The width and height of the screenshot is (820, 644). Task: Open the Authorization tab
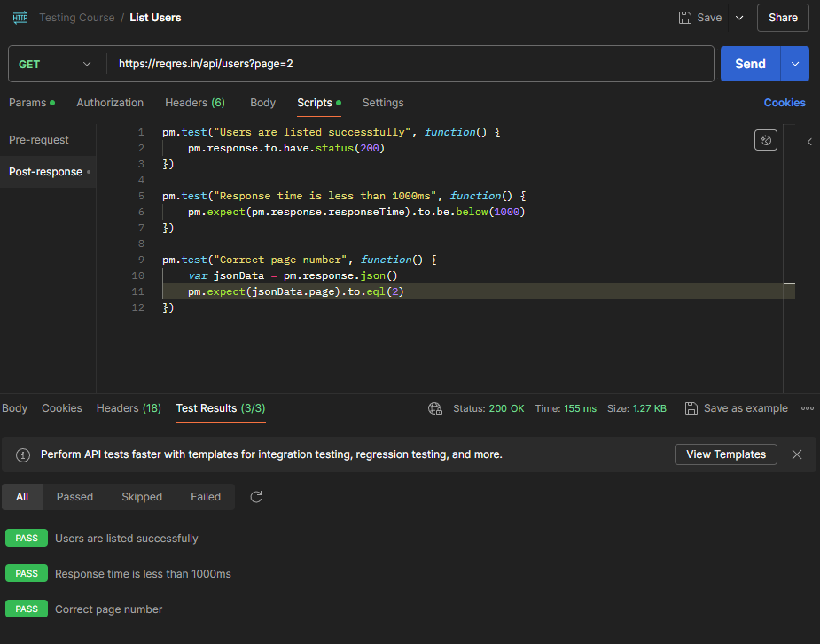(x=110, y=103)
